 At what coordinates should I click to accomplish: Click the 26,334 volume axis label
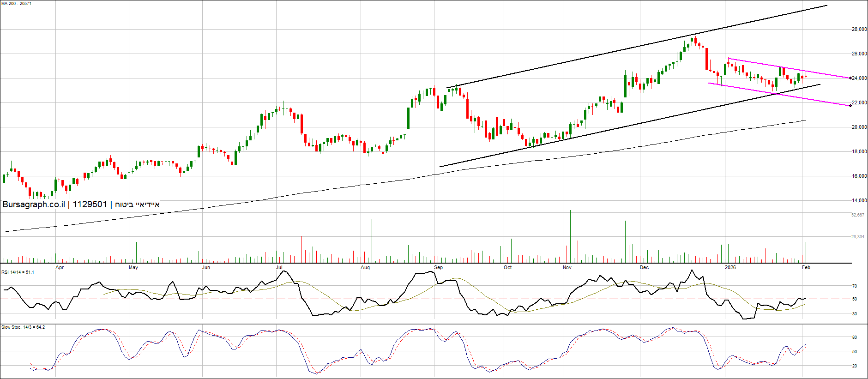point(858,237)
